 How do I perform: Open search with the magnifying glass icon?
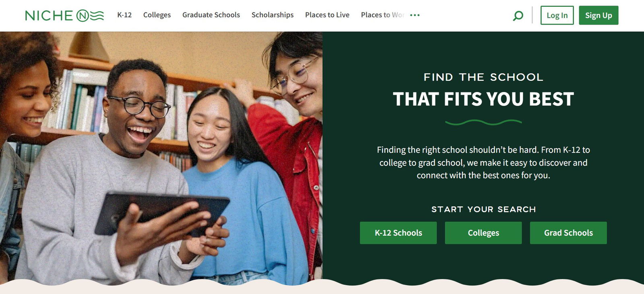pos(518,16)
